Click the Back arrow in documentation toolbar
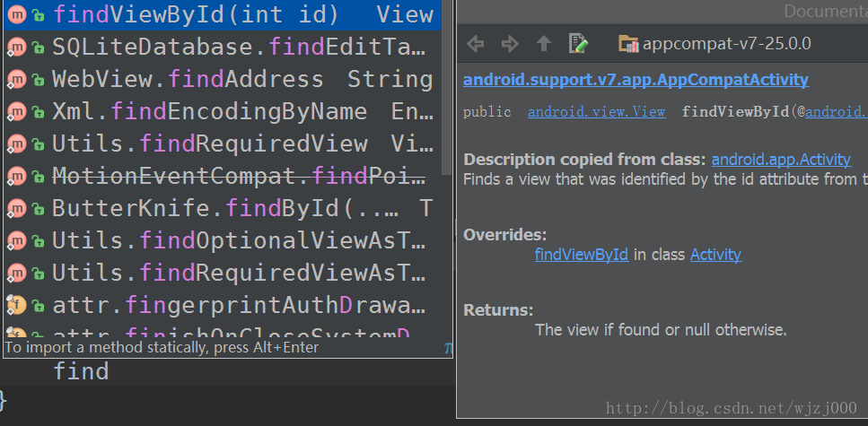The image size is (868, 426). coord(476,44)
